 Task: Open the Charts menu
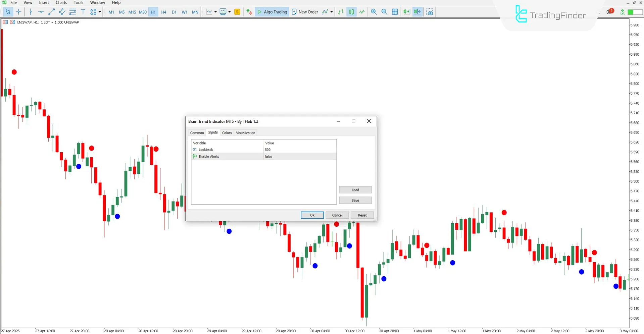61,2
